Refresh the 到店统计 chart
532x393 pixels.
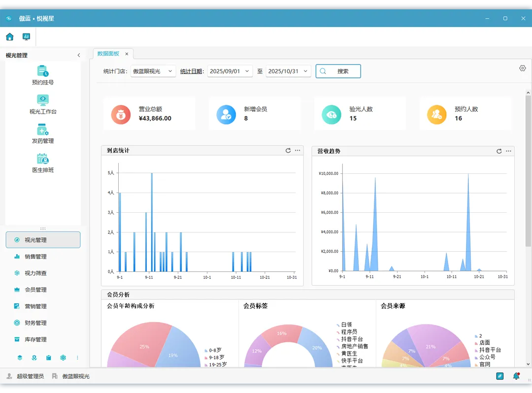click(288, 151)
